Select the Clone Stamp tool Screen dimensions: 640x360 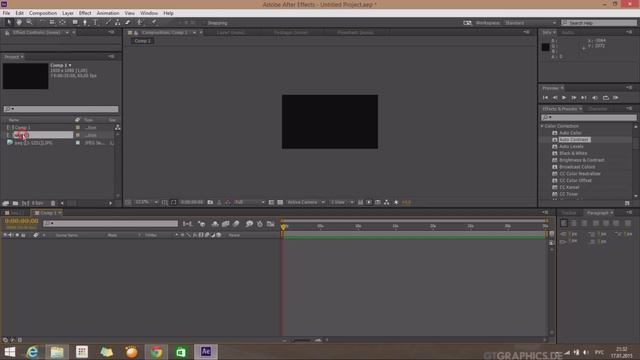pos(118,22)
